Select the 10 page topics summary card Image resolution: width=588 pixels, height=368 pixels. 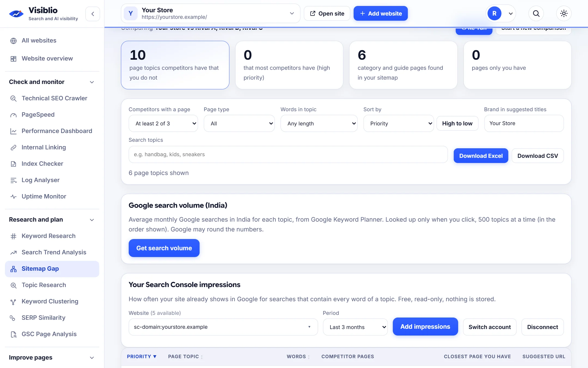(x=175, y=65)
